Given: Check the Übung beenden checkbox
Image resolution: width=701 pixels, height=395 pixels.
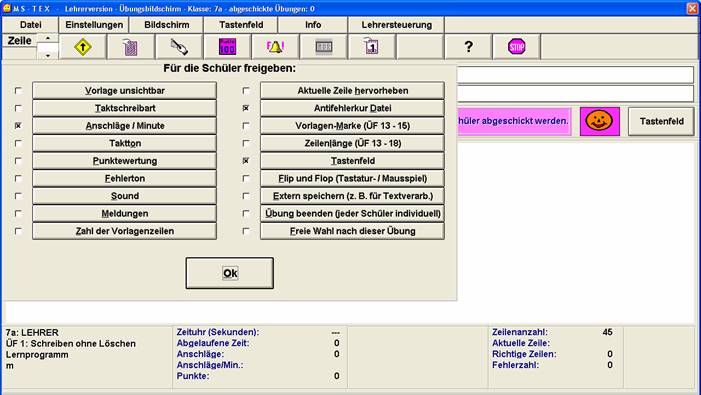Looking at the screenshot, I should point(246,214).
